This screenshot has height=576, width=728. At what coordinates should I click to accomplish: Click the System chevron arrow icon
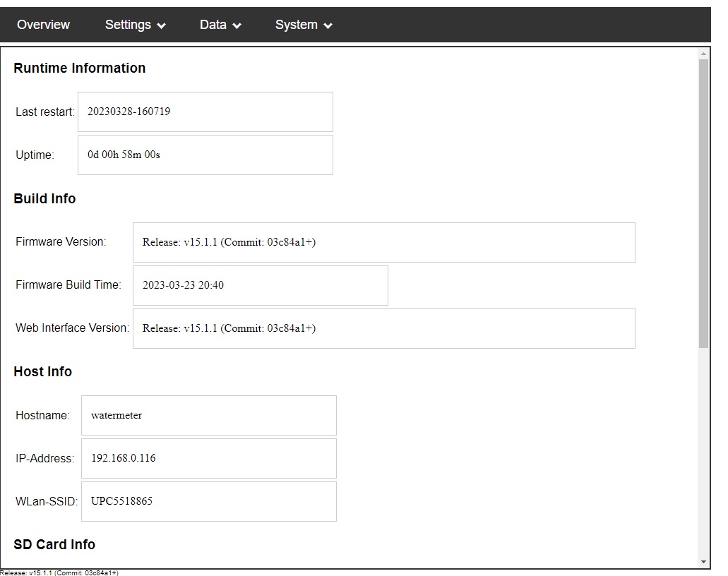click(x=326, y=25)
